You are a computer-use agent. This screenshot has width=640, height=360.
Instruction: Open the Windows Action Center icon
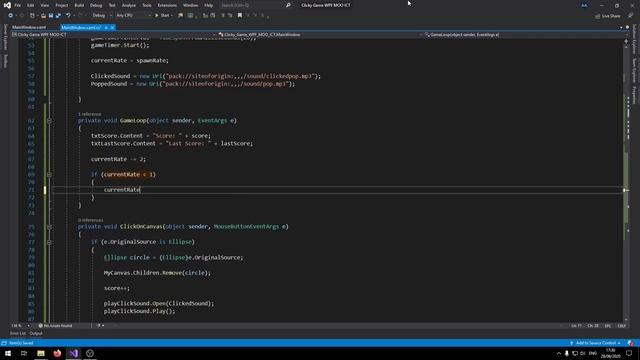point(629,353)
